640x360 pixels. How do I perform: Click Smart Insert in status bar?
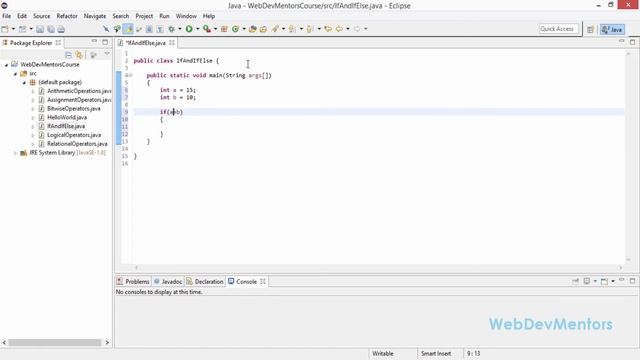436,353
